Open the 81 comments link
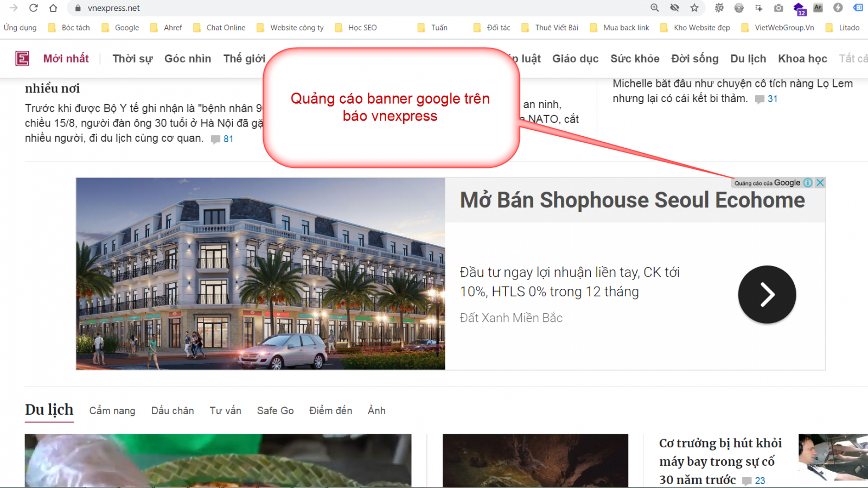Screen dimensions: 868x488 [x=222, y=139]
